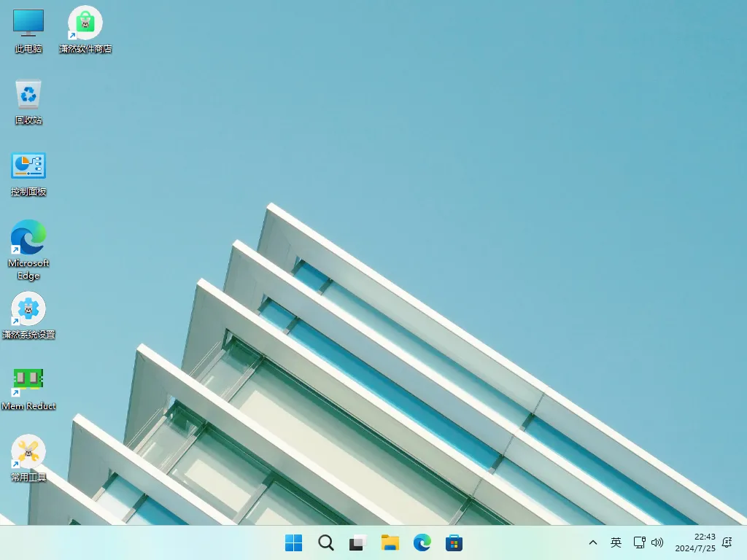Adjust the speaker volume control
This screenshot has height=560, width=747.
(657, 542)
